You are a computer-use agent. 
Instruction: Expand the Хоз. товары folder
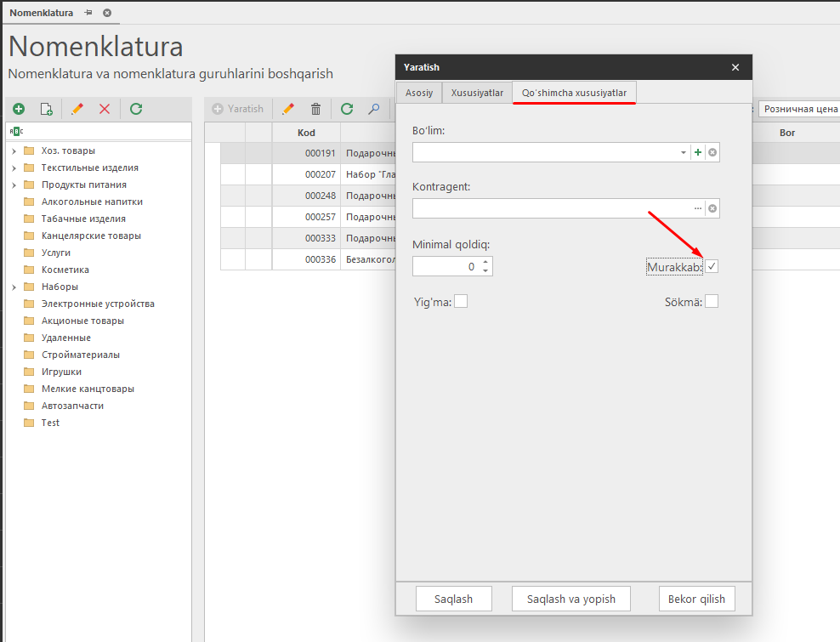pyautogui.click(x=14, y=151)
